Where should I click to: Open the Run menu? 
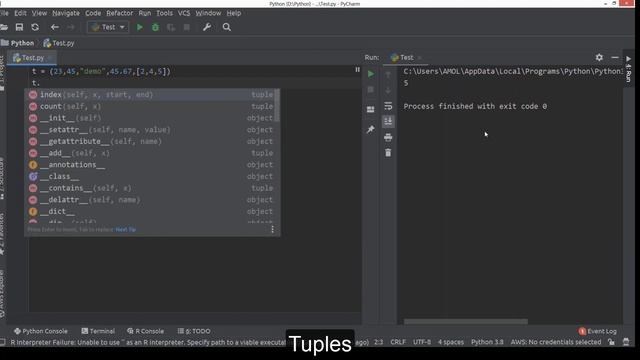[144, 13]
